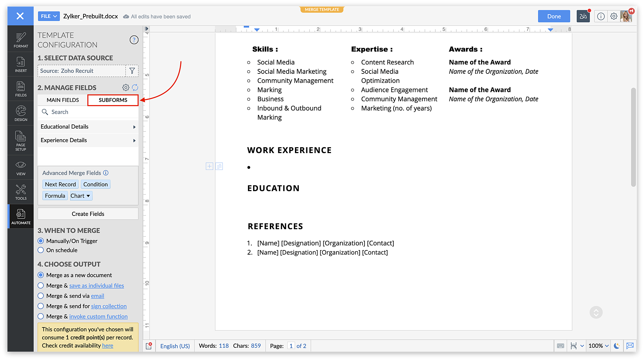
Task: Open the page layout view dropdown
Action: [x=577, y=346]
